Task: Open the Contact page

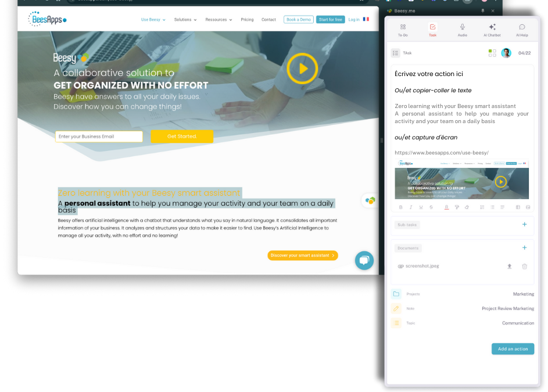Action: 268,20
